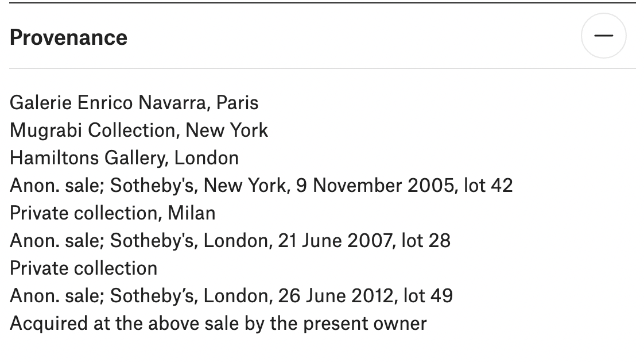Select the lot 42 text
This screenshot has width=644, height=362.
488,186
